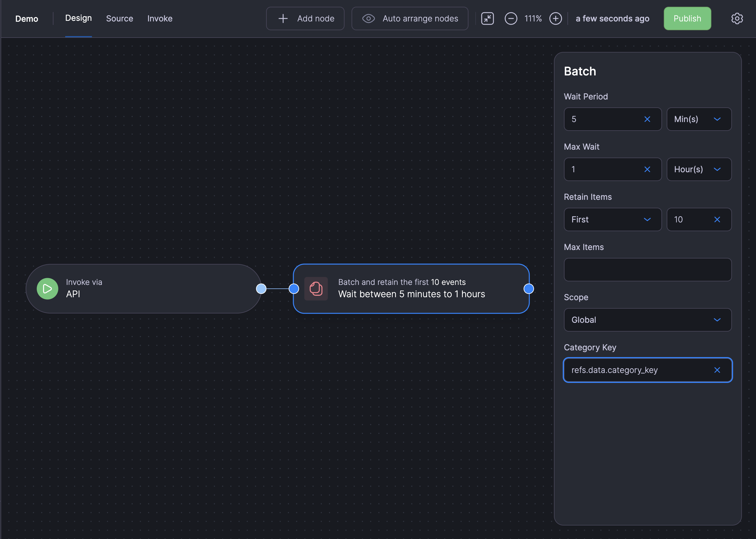Click the play icon on Invoke via API node
Screen dimensions: 756x539
pyautogui.click(x=47, y=288)
